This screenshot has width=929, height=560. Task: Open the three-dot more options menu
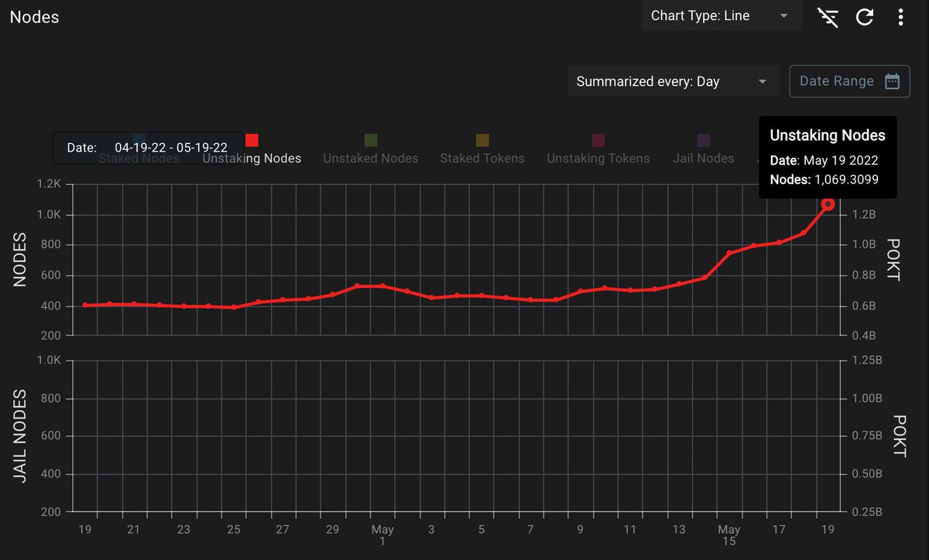tap(900, 17)
